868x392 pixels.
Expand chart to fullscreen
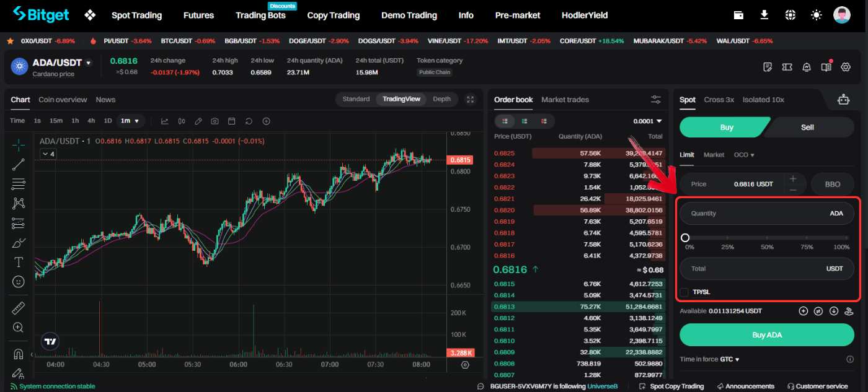471,99
